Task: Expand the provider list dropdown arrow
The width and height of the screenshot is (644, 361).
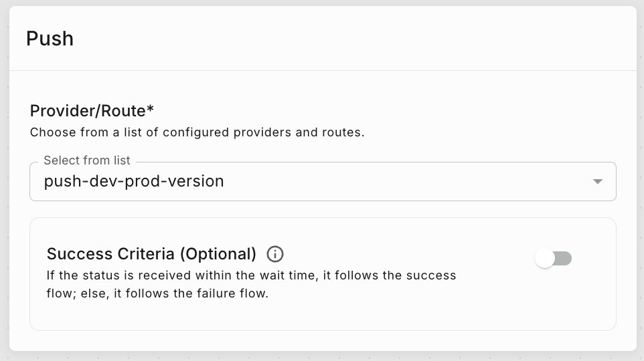Action: [598, 182]
